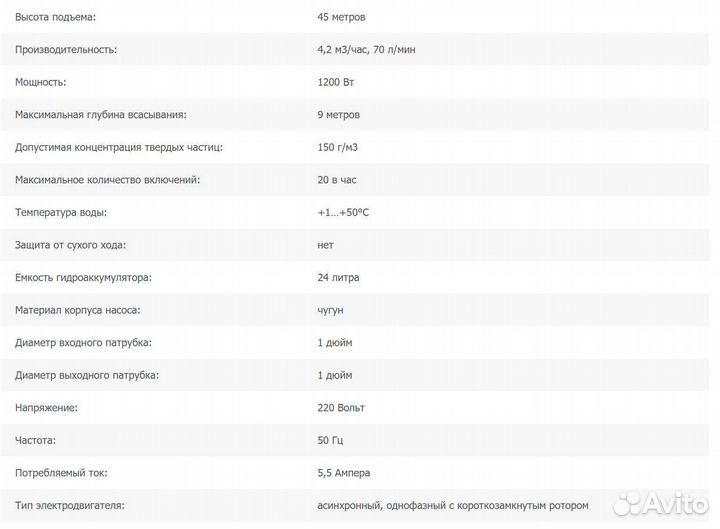Image resolution: width=720 pixels, height=529 pixels.
Task: Select the "220 Вольт" voltage value
Action: point(342,407)
